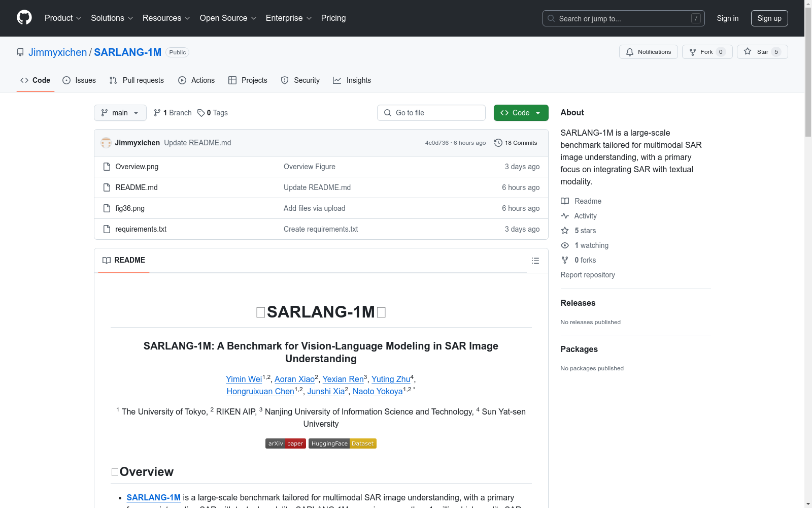Click the search magnifier in Go to file
This screenshot has height=508, width=812.
pyautogui.click(x=388, y=113)
